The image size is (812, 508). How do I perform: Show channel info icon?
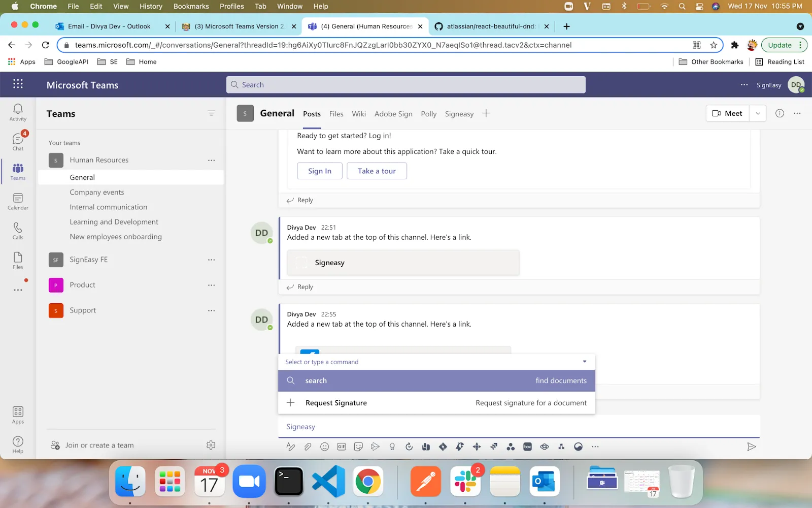[780, 113]
